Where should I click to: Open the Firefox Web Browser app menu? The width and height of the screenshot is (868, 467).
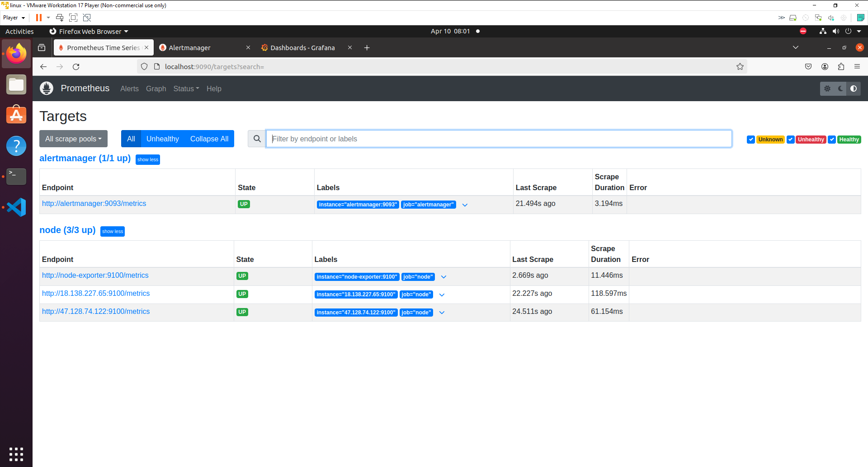89,31
